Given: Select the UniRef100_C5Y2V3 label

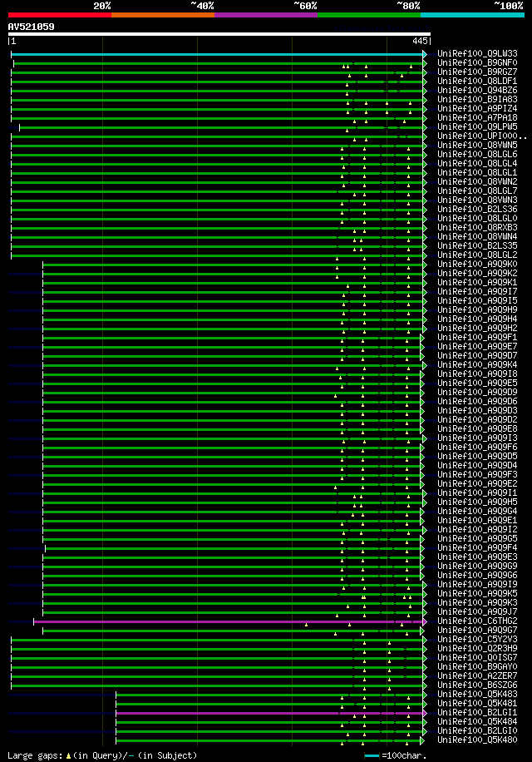Looking at the screenshot, I should (x=477, y=639).
